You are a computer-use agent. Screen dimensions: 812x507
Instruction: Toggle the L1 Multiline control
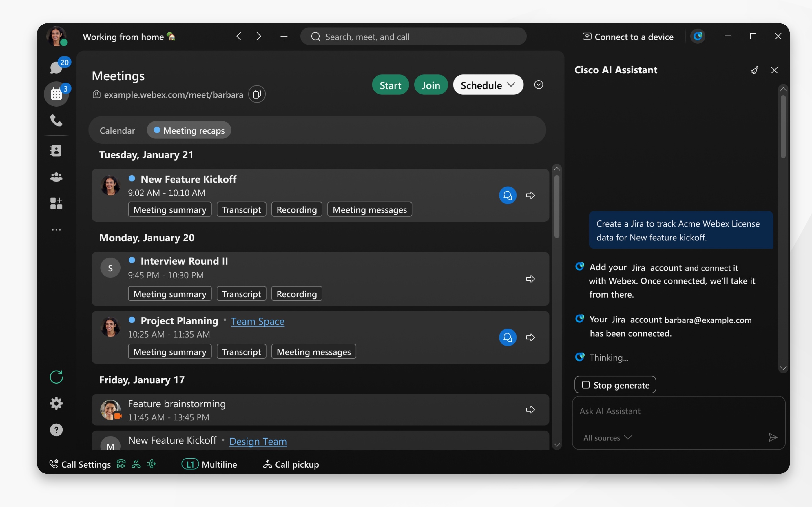point(190,464)
